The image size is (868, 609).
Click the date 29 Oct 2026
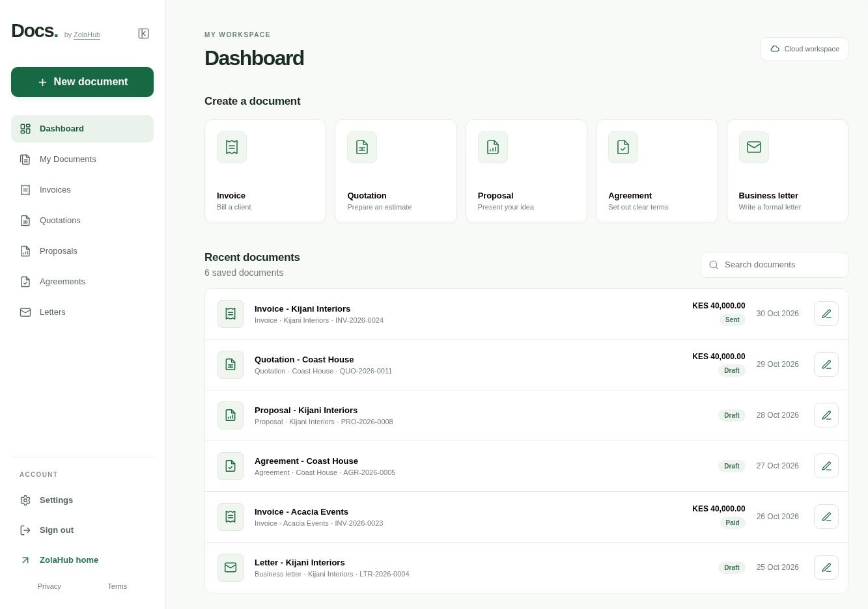pyautogui.click(x=777, y=364)
